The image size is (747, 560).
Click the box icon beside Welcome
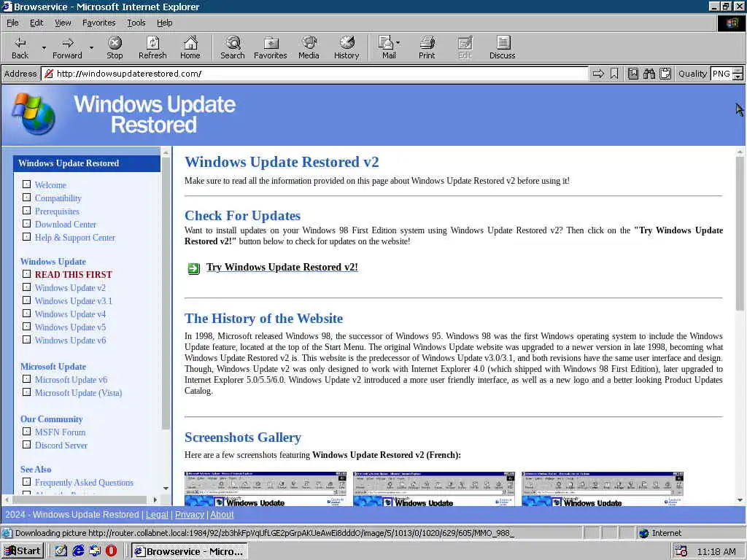tap(27, 184)
